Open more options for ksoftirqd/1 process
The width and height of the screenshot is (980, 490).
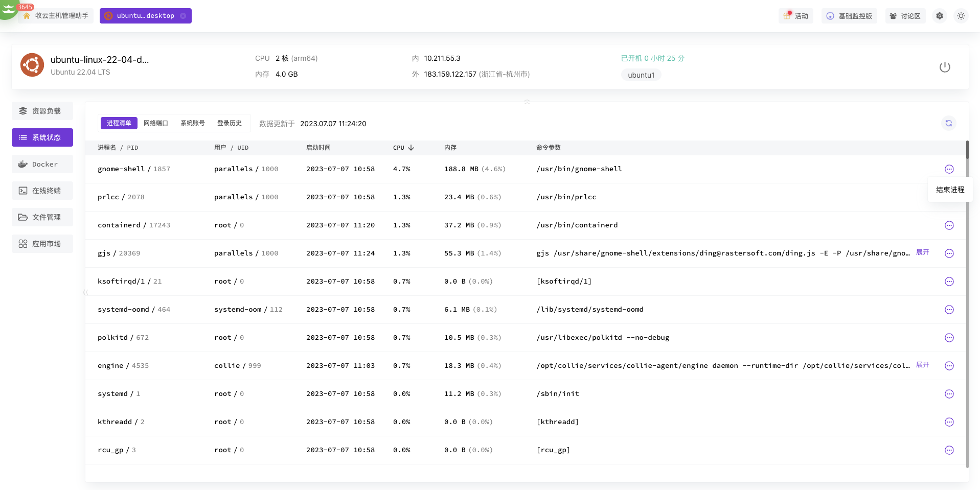tap(949, 282)
